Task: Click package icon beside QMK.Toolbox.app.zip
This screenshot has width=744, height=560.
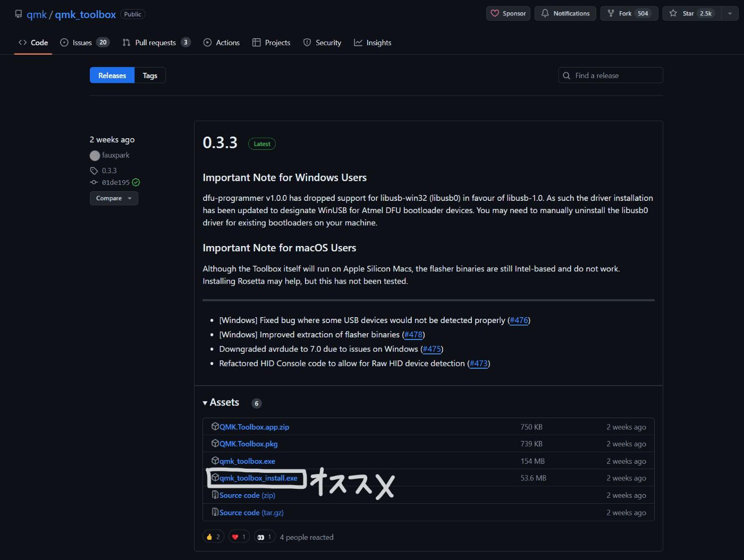Action: (x=215, y=427)
